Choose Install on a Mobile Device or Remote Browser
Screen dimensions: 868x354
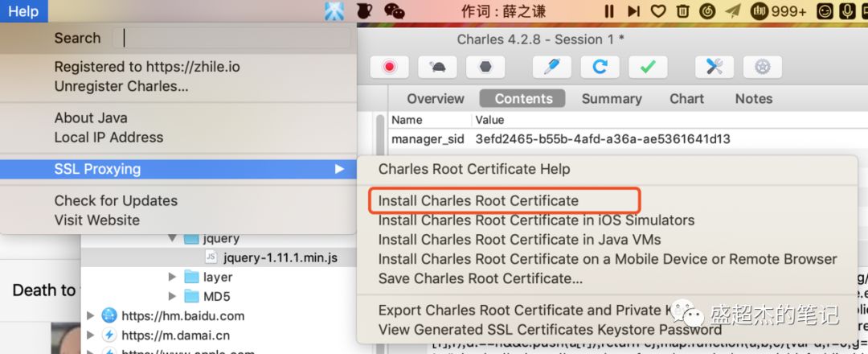(608, 259)
